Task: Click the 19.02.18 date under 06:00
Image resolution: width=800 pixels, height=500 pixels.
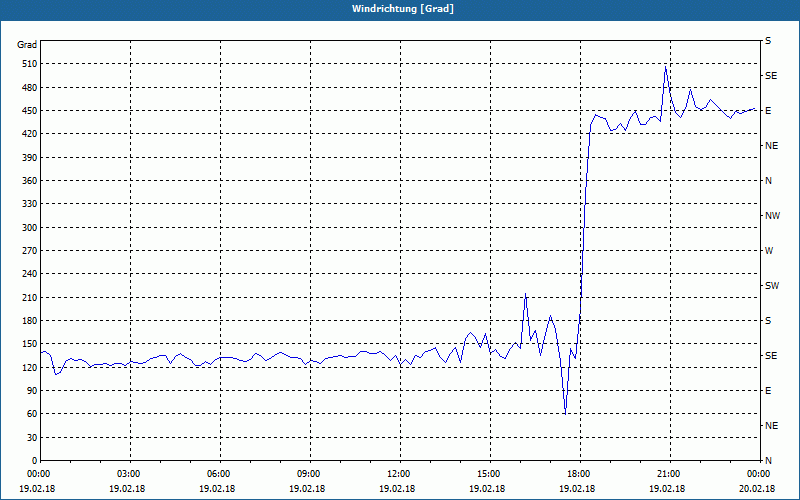Action: pos(217,488)
